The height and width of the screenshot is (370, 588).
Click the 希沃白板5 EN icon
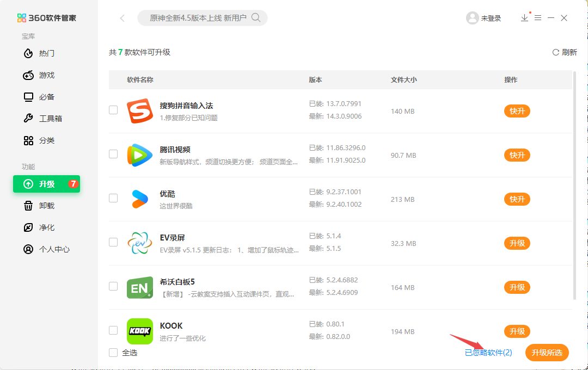pyautogui.click(x=140, y=287)
